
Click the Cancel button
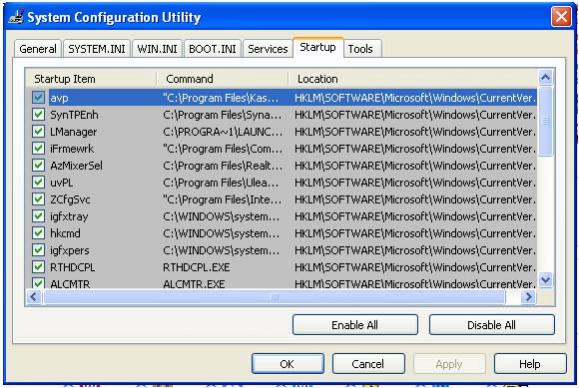click(x=368, y=364)
